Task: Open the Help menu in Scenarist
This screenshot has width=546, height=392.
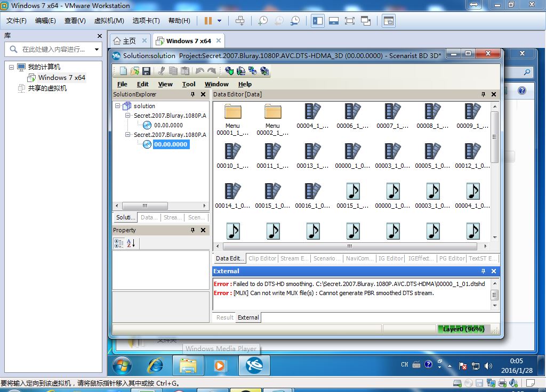Action: coord(245,84)
